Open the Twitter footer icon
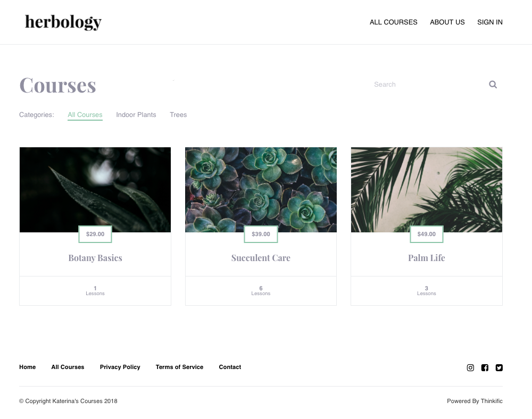 click(x=499, y=367)
